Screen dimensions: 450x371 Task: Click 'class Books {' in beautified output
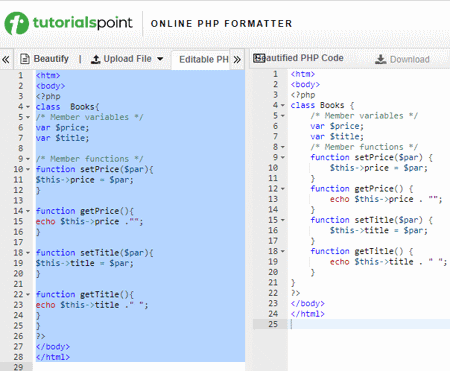tap(322, 105)
